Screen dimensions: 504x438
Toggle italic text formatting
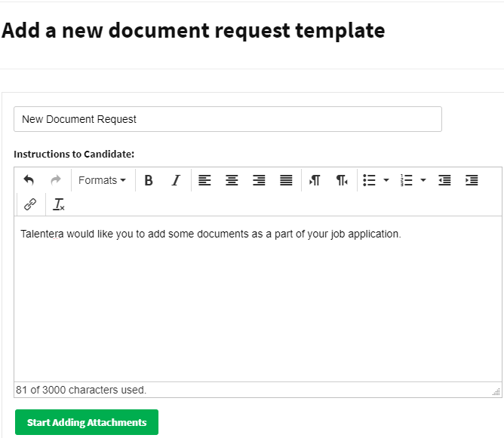tap(175, 180)
